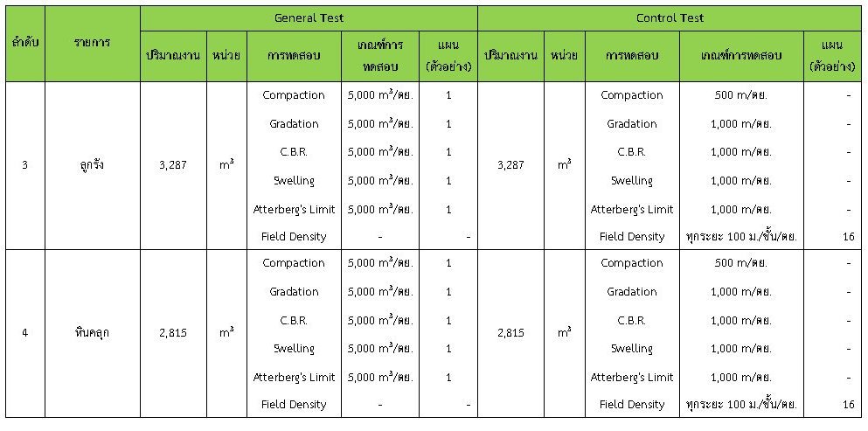868x431 pixels.
Task: Click 2,815 quantity under Control Test
Action: point(510,333)
